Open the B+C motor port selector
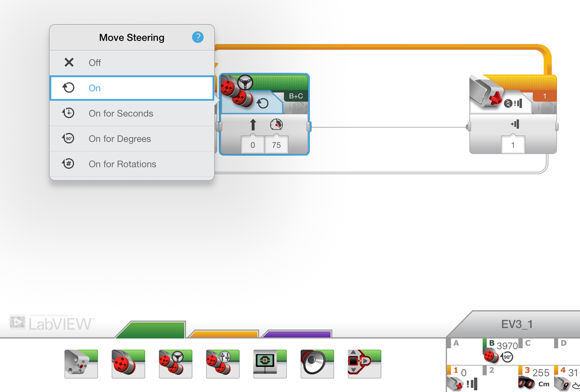Image resolution: width=580 pixels, height=392 pixels. (296, 97)
